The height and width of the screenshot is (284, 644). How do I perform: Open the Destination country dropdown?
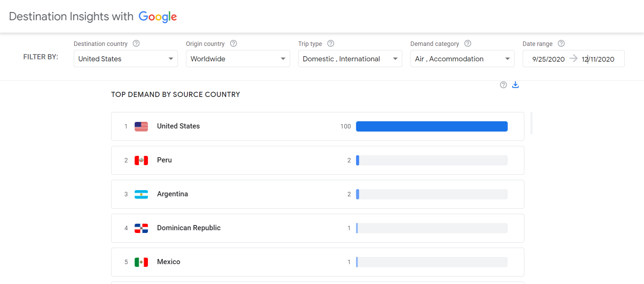pos(126,59)
